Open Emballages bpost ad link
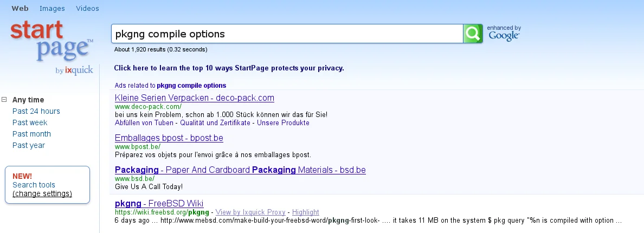 pos(169,138)
